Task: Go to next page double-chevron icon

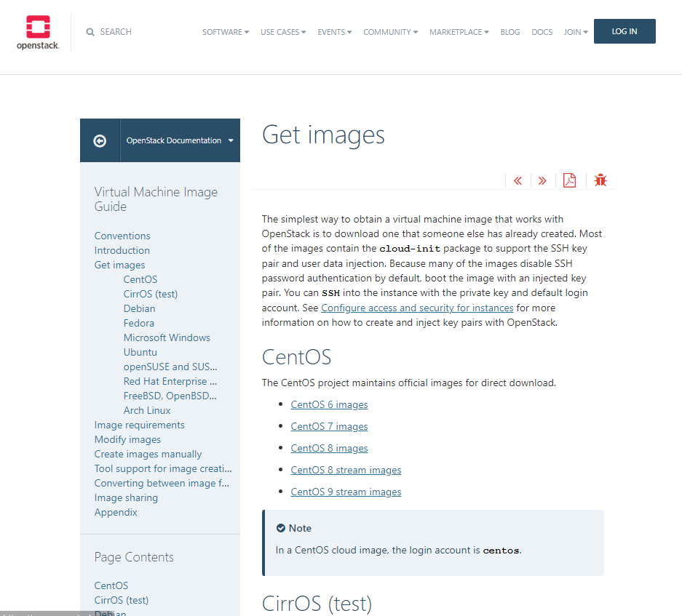Action: 542,181
